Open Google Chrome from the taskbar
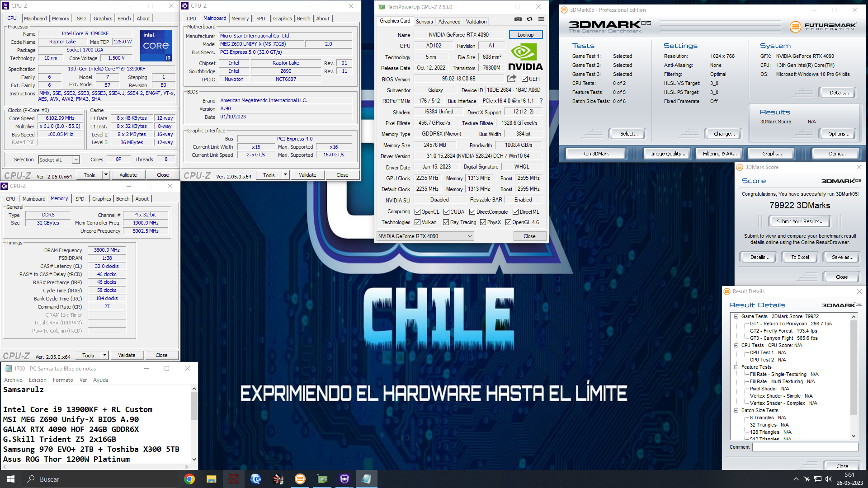This screenshot has height=488, width=868. click(189, 479)
